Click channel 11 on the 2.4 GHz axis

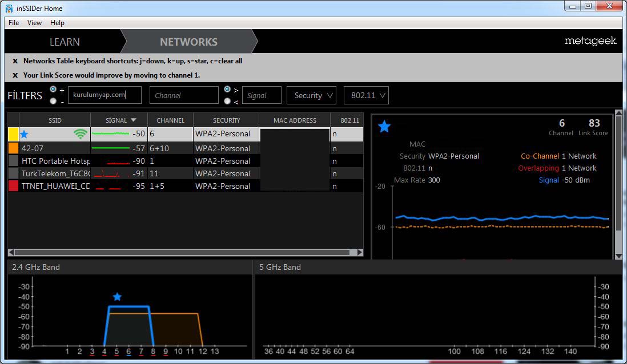[190, 351]
